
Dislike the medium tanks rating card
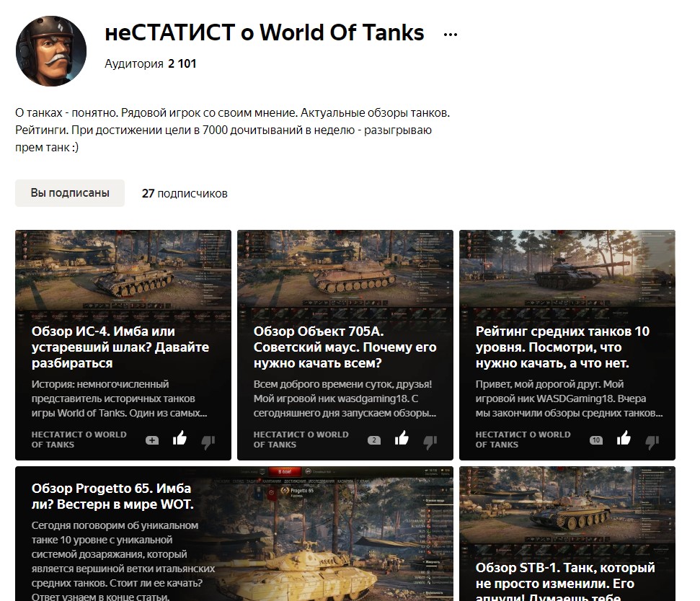point(652,442)
